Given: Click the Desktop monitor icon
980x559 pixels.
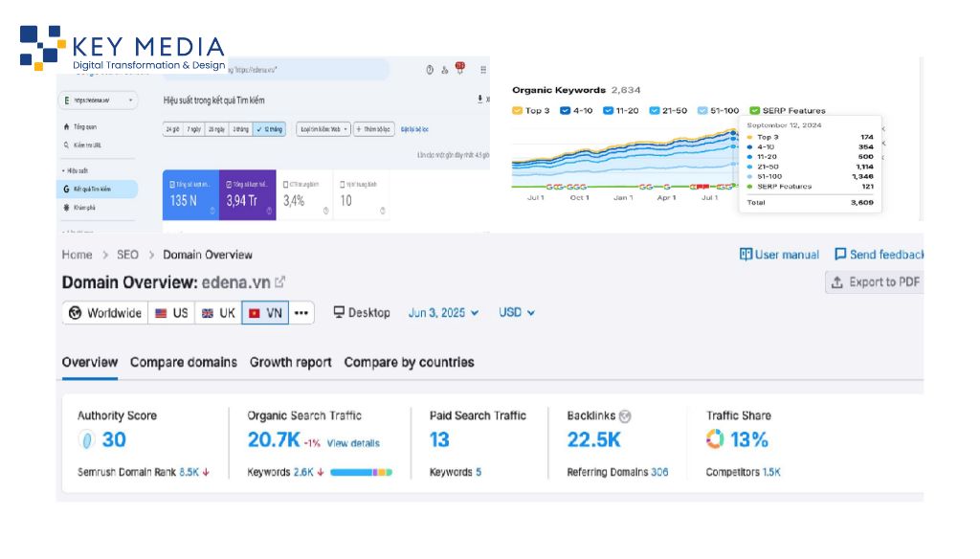Looking at the screenshot, I should pyautogui.click(x=339, y=312).
